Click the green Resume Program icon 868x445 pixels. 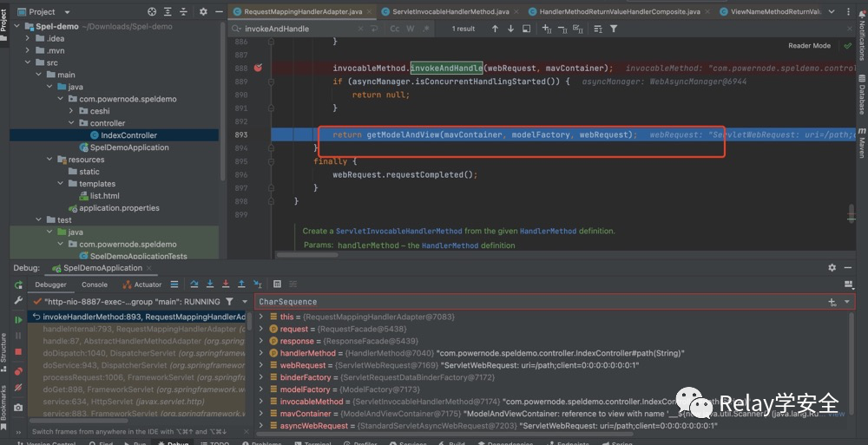(18, 320)
